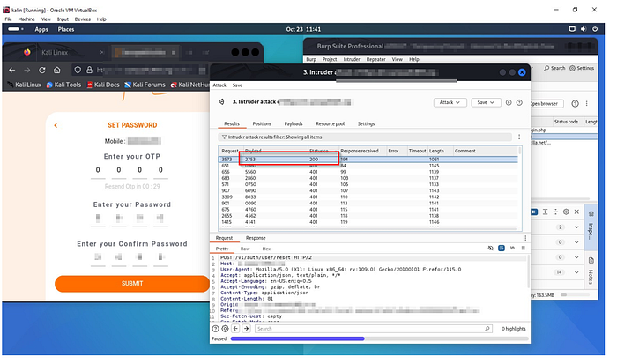Open the Kali Docs bookmark
The width and height of the screenshot is (617, 364).
[103, 85]
